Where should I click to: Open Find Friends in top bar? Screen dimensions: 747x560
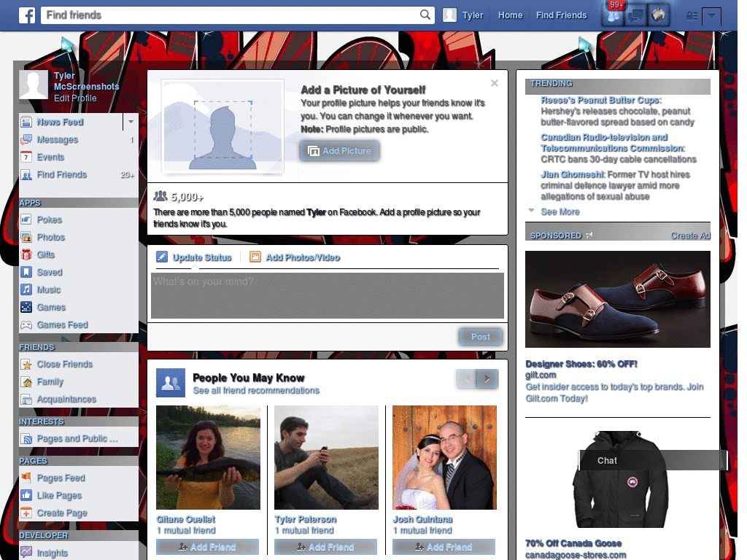(561, 15)
